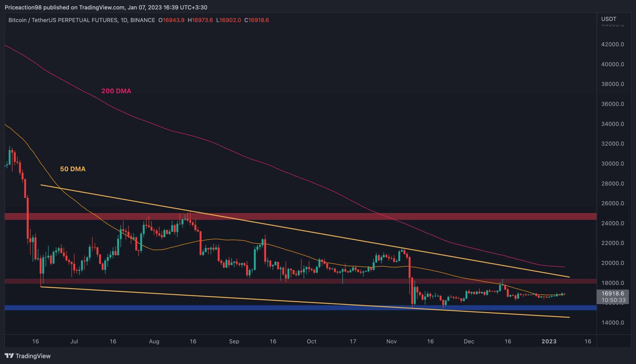The width and height of the screenshot is (636, 364).
Task: Click the 34000.0 price axis label
Action: pos(612,124)
